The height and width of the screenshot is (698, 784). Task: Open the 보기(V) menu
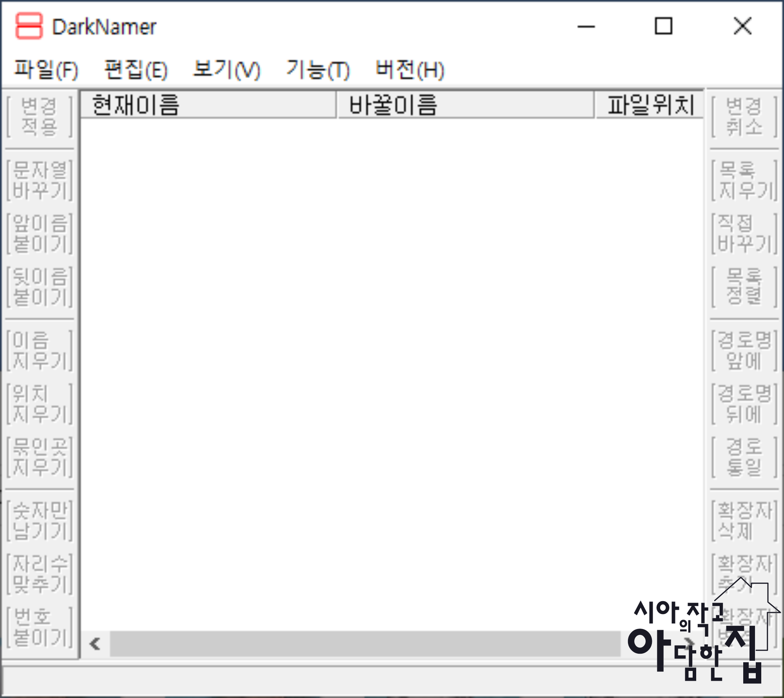[x=227, y=70]
